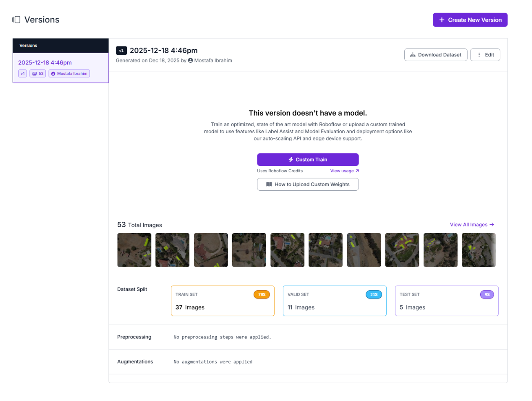The height and width of the screenshot is (401, 532).
Task: Click the lightning icon on Custom Train
Action: (291, 160)
